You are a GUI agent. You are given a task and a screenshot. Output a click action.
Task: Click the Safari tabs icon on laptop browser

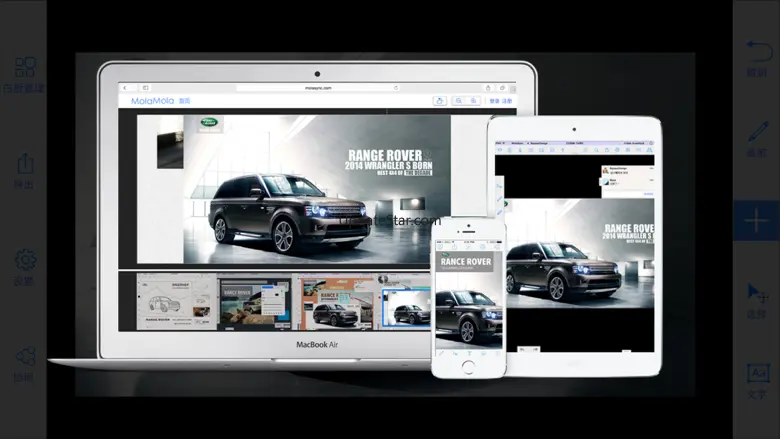[x=502, y=88]
